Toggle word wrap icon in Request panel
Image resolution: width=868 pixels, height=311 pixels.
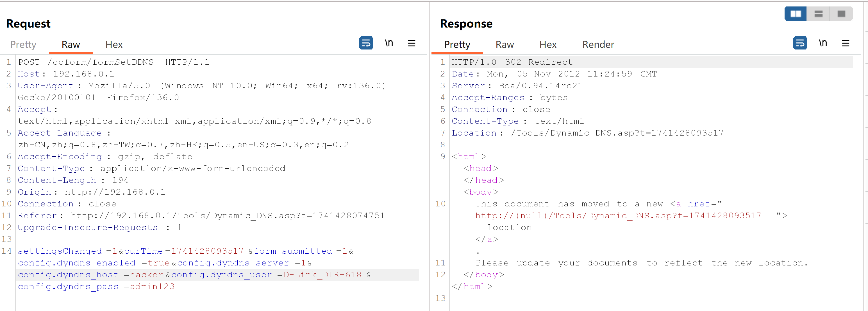(x=366, y=43)
